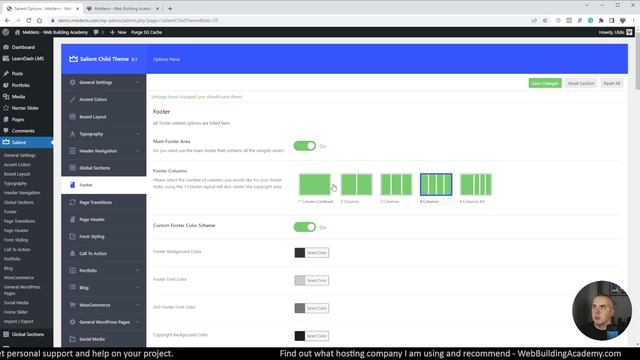The width and height of the screenshot is (640, 360).
Task: Click the Page Transitions refresh icon
Action: 72,202
